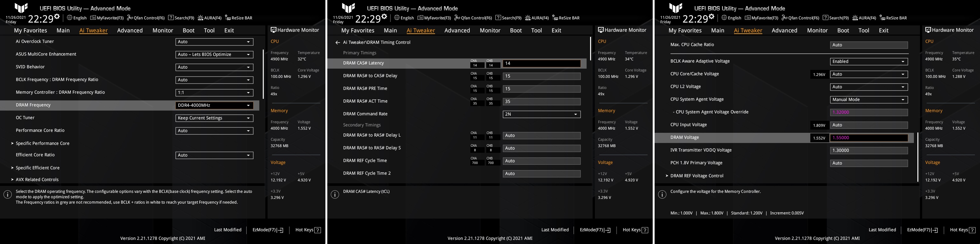Viewport: 980px width, 244px height.
Task: Click the scrollbar in the left Ai Tweaker list
Action: click(x=263, y=74)
